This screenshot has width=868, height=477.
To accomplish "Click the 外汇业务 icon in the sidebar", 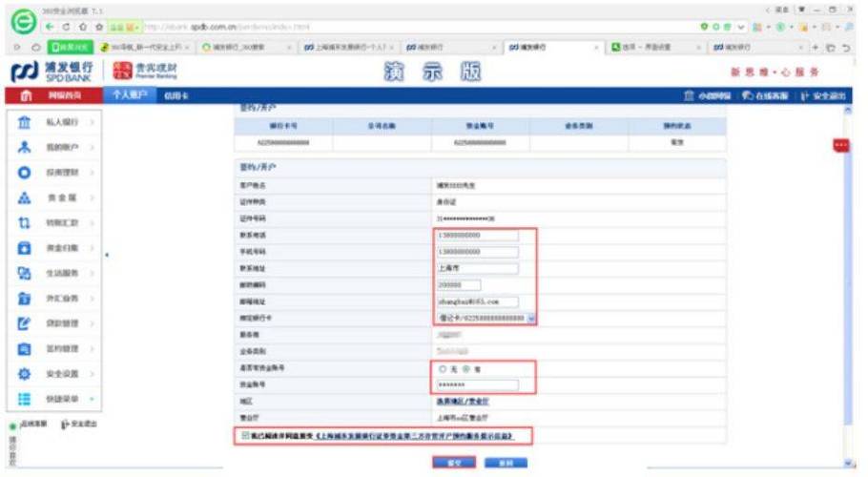I will (x=24, y=299).
